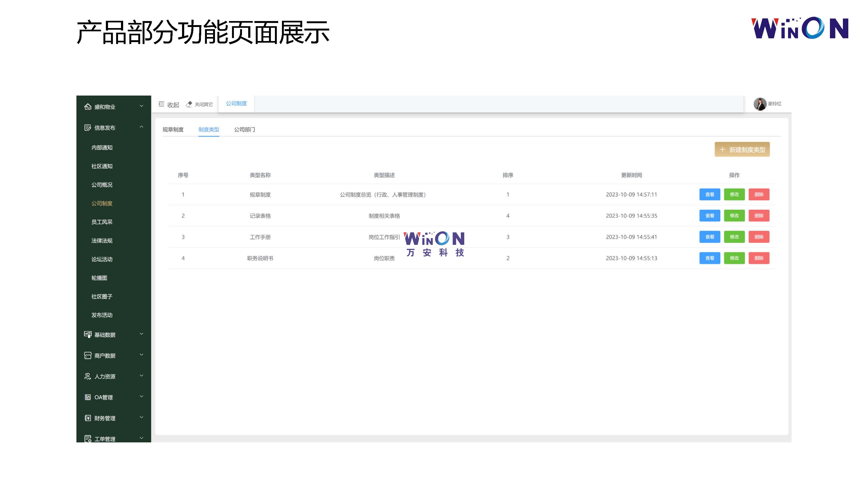Open 内部通知 in the sidebar
The width and height of the screenshot is (868, 488).
tap(102, 148)
